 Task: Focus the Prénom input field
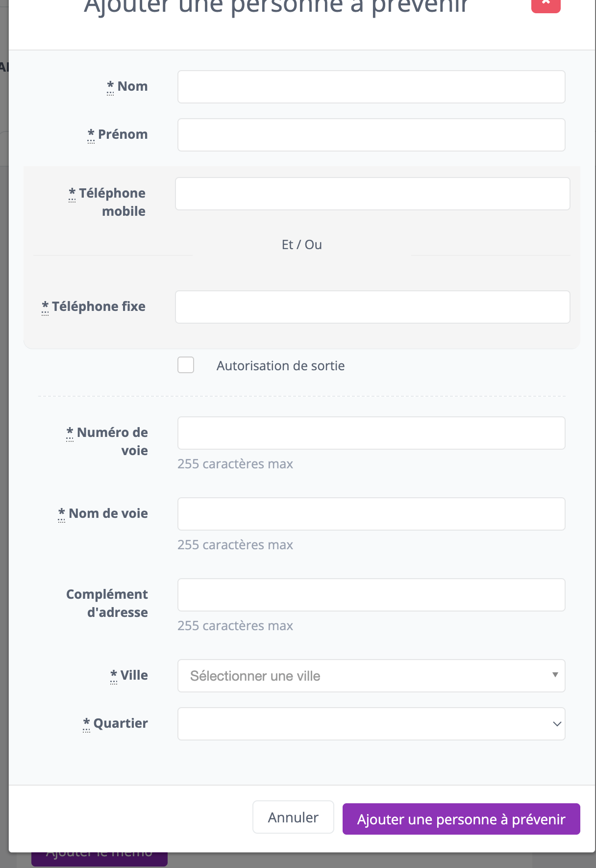pos(371,135)
